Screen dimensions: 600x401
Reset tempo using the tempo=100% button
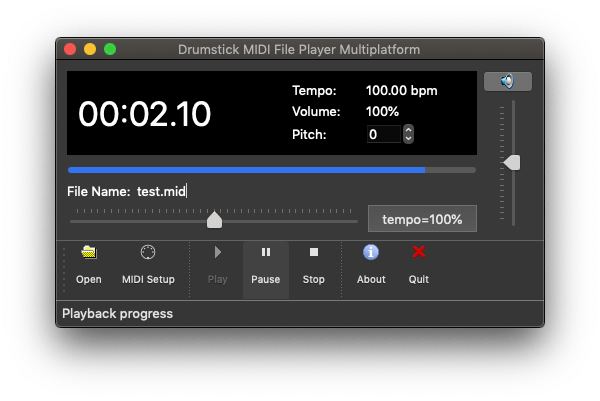click(421, 219)
